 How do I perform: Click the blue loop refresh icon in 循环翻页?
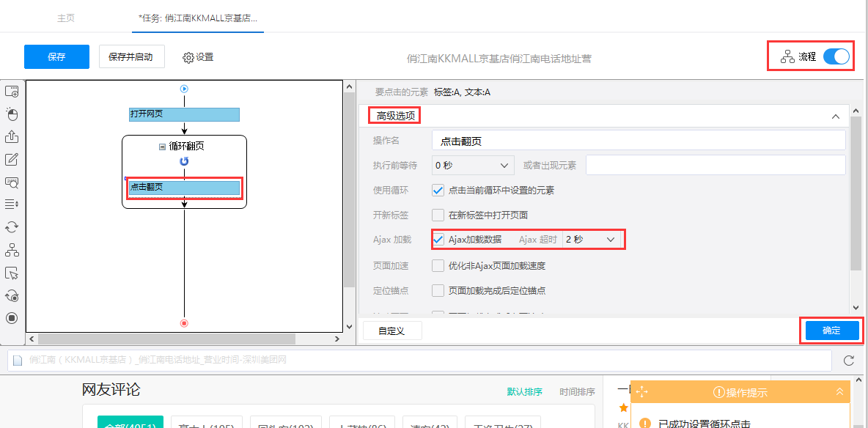[184, 161]
